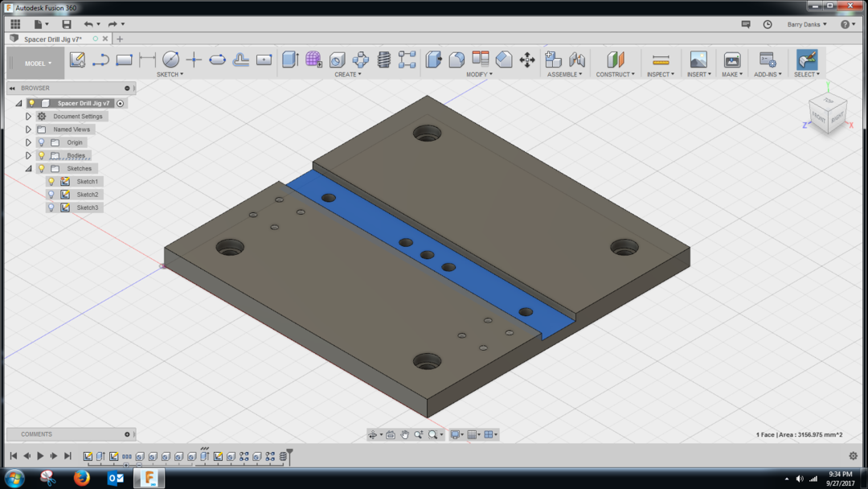Open Firefox from the Windows taskbar
Image resolution: width=868 pixels, height=489 pixels.
(81, 478)
